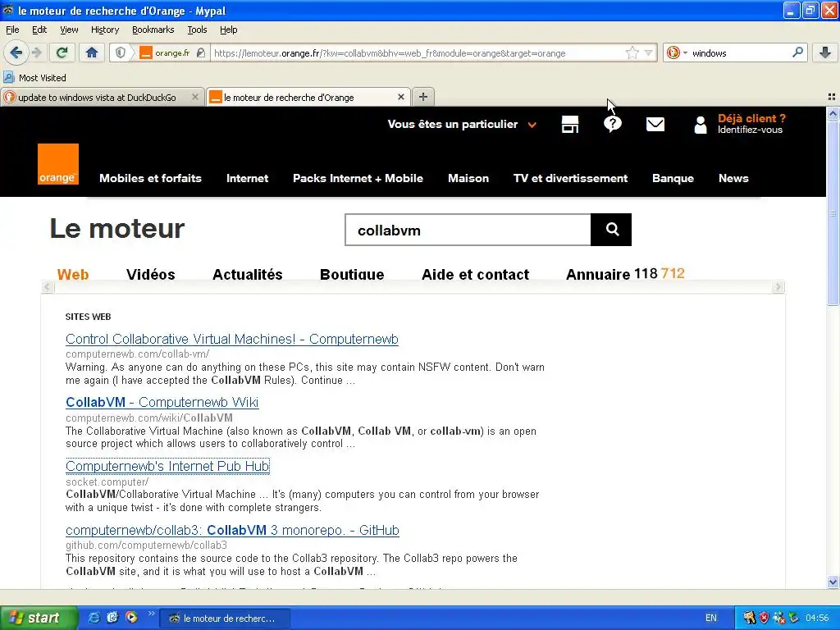The image size is (840, 630).
Task: Go back with the browser Back arrow
Action: point(16,52)
